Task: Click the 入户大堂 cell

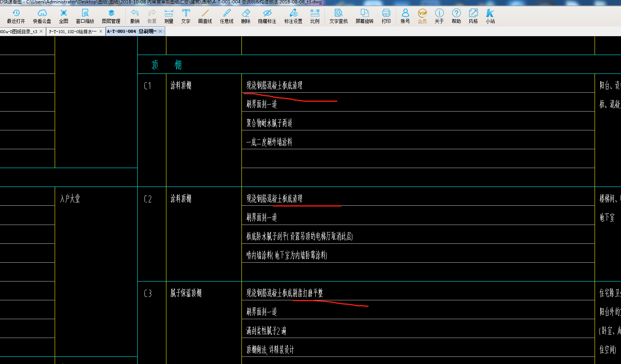Action: pyautogui.click(x=70, y=199)
